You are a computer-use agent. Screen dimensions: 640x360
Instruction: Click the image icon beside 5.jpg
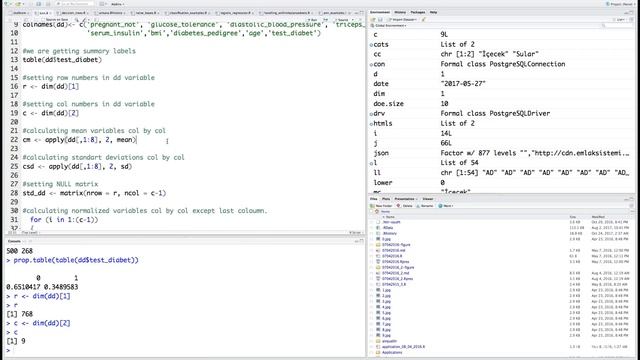click(378, 313)
